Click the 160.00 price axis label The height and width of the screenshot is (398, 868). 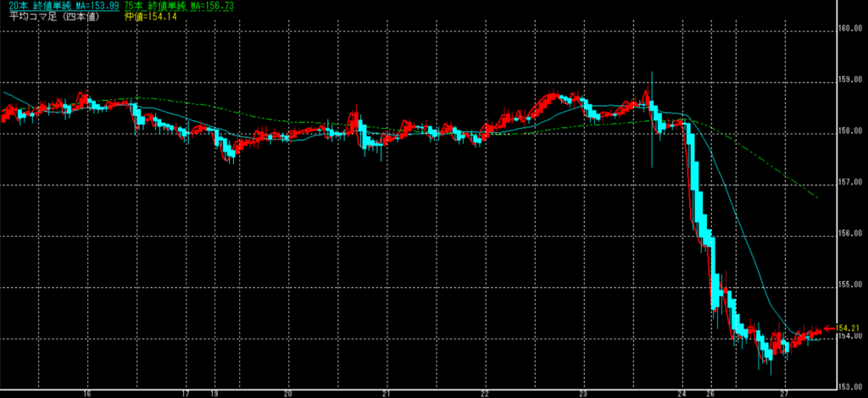(x=850, y=29)
